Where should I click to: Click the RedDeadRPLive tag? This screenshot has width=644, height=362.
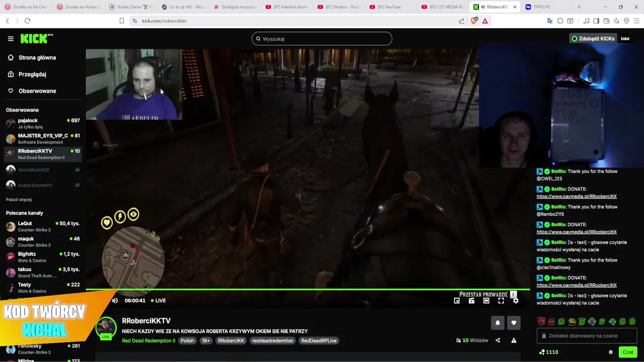pyautogui.click(x=319, y=340)
